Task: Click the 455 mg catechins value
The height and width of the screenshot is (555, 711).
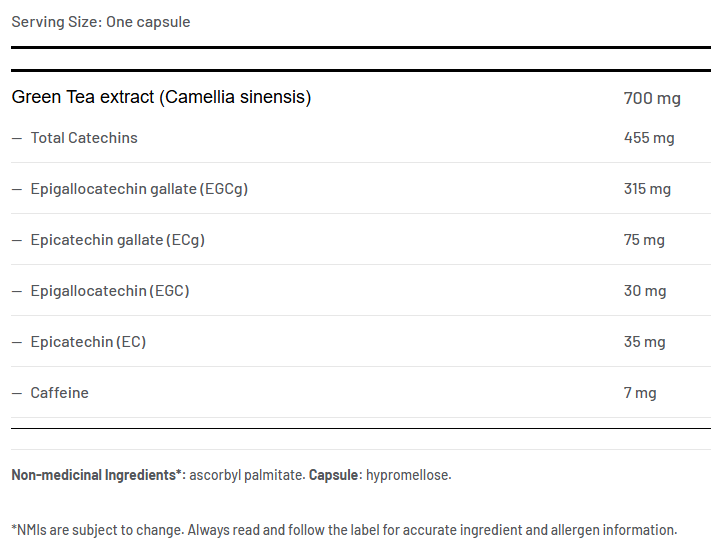Action: point(649,138)
